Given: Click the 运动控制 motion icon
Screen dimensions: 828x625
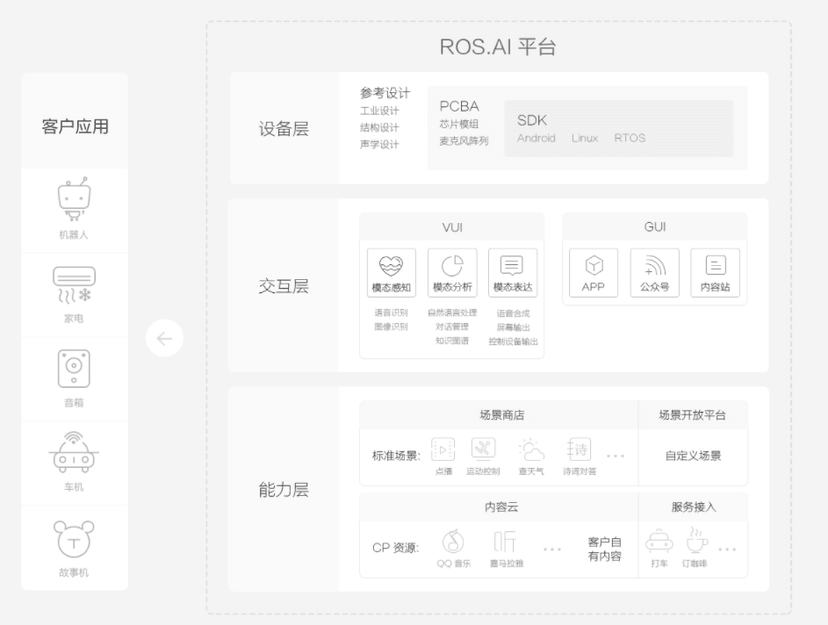Looking at the screenshot, I should [x=483, y=449].
